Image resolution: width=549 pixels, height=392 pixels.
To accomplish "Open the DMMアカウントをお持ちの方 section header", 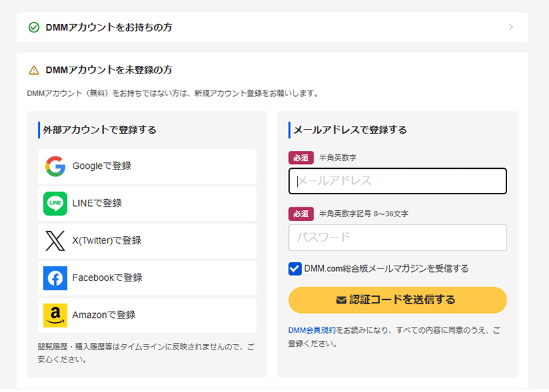I will click(272, 27).
